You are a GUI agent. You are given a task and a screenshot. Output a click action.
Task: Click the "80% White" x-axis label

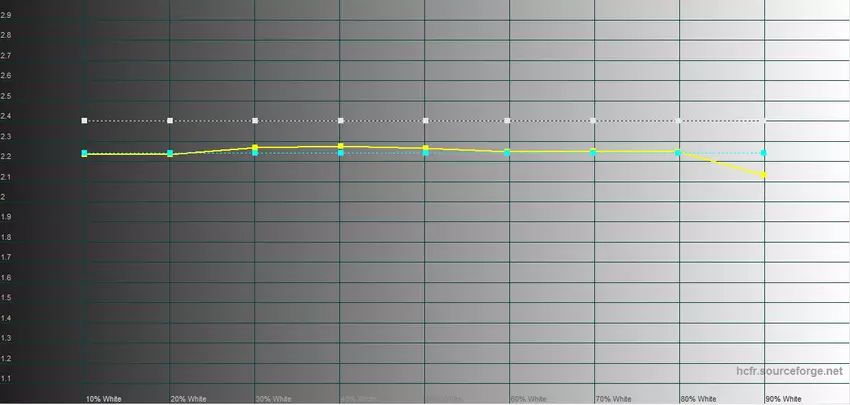698,398
